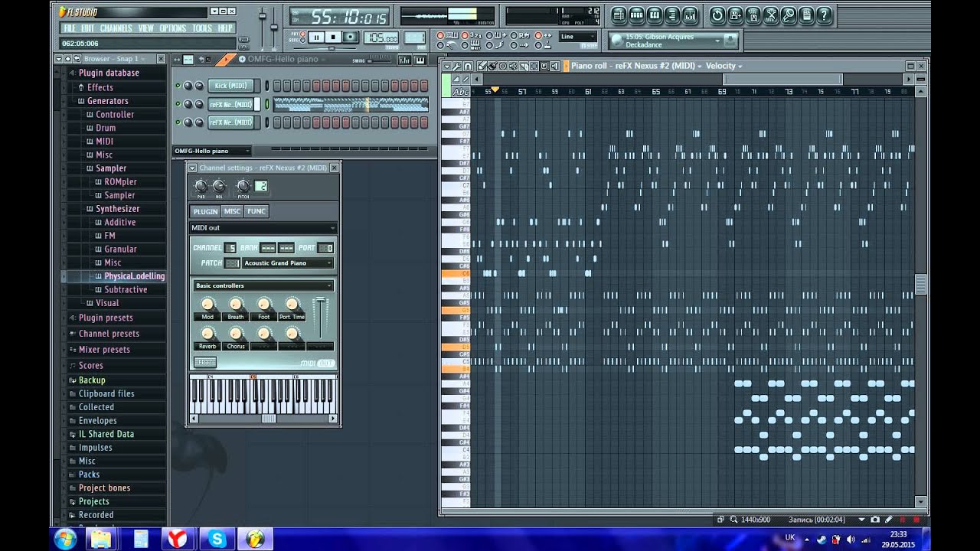The height and width of the screenshot is (551, 980).
Task: Click the undo history circular arrow icon
Action: [x=717, y=15]
